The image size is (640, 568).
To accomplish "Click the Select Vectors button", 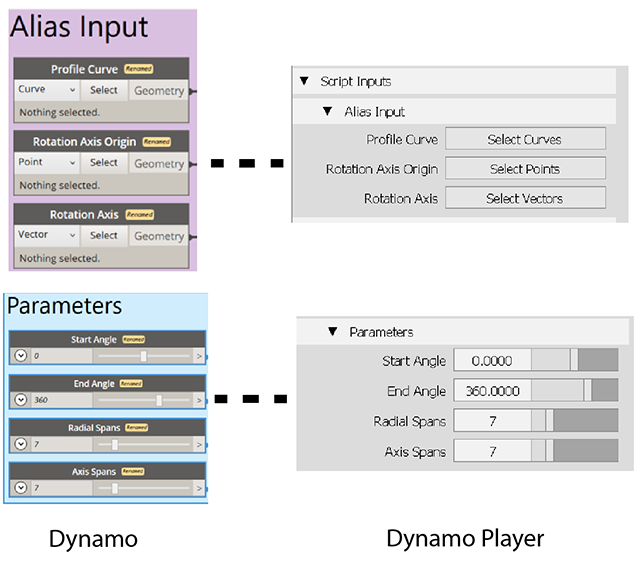I will coord(525,198).
